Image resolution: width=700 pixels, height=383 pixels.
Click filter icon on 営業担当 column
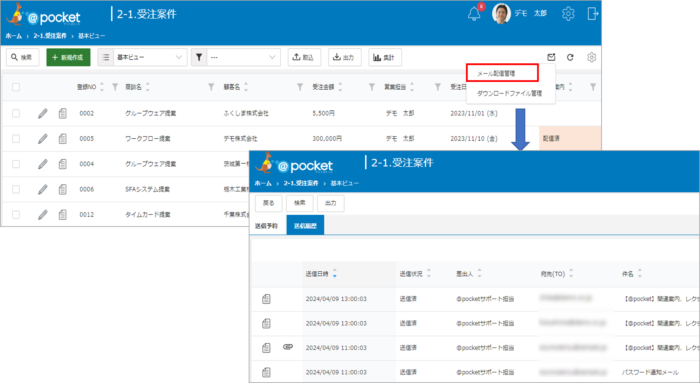pos(438,87)
